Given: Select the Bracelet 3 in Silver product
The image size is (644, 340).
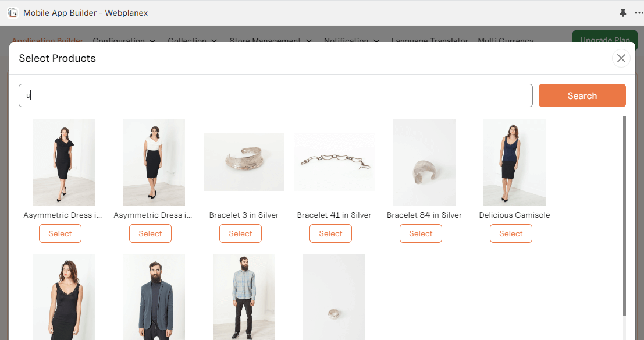Looking at the screenshot, I should [x=240, y=233].
